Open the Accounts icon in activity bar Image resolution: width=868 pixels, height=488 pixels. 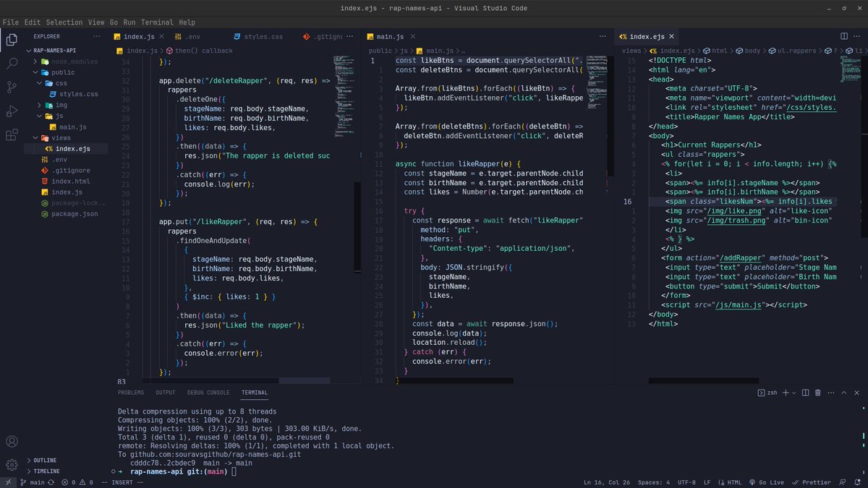pos(12,442)
